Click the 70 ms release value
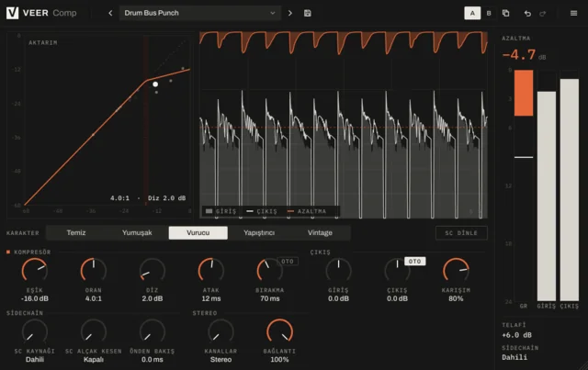The image size is (588, 370). click(x=269, y=298)
